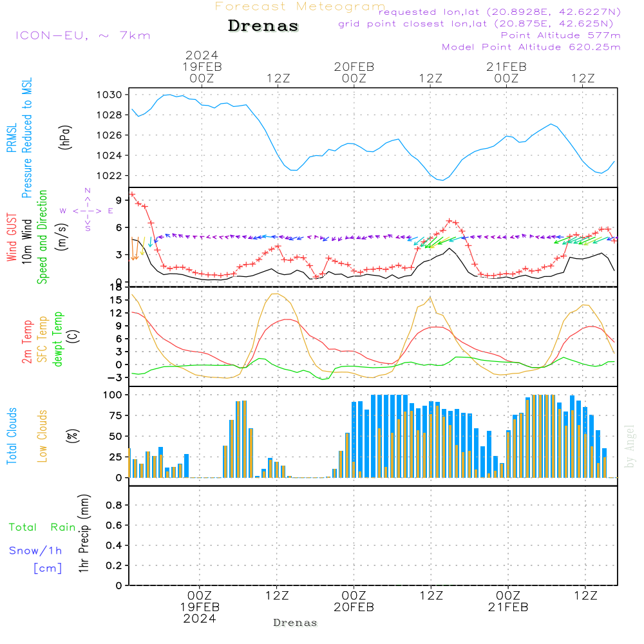
Task: Click the 1hr Precip (mm) axis label
Action: click(x=84, y=533)
